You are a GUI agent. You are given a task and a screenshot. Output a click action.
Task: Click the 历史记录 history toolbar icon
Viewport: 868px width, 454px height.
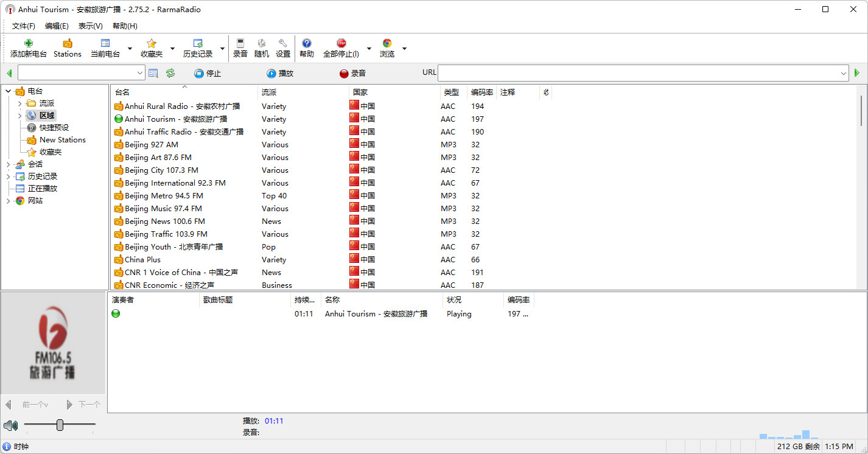pyautogui.click(x=198, y=43)
